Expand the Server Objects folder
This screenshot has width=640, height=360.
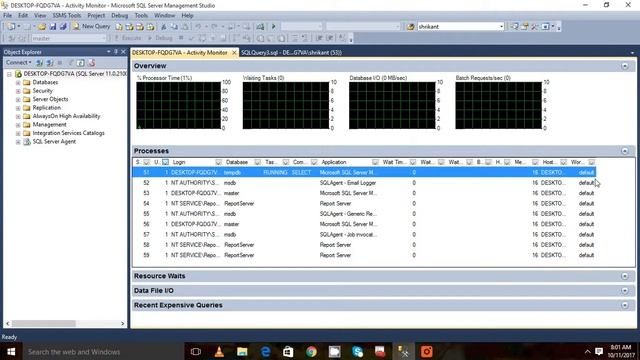tap(18, 99)
